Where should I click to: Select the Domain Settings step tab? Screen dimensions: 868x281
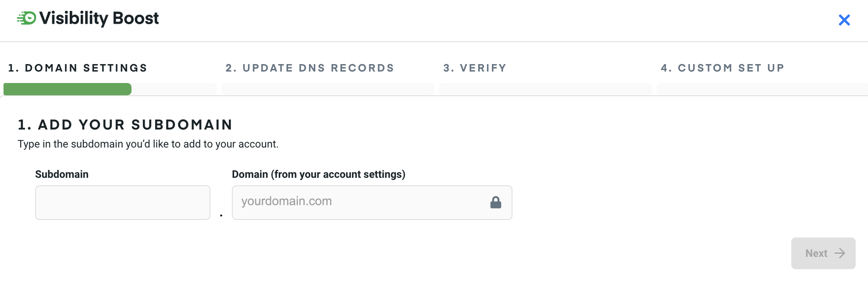[x=78, y=68]
